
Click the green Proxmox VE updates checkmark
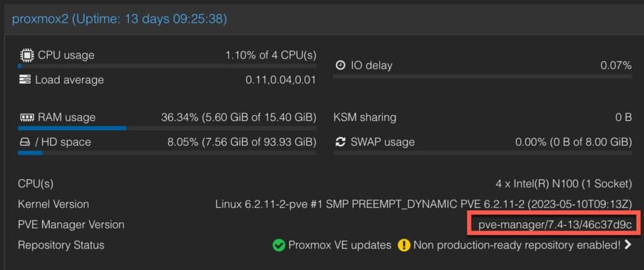coord(279,245)
